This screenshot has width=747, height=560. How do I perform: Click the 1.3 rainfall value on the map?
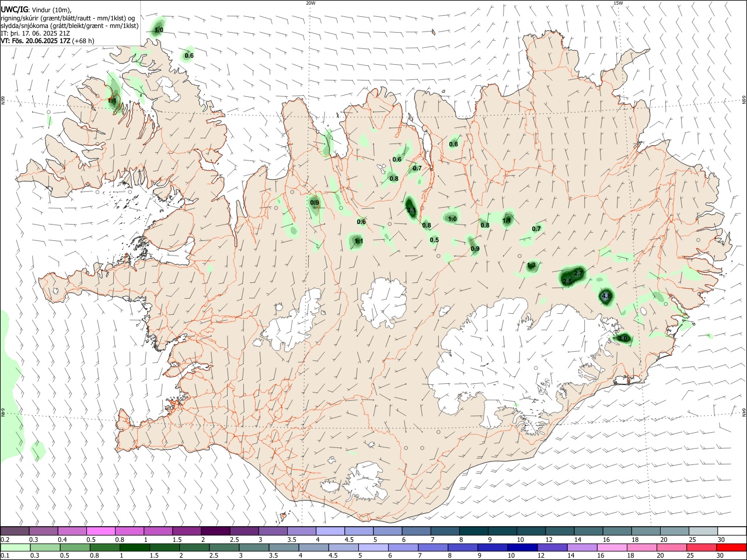pos(531,265)
